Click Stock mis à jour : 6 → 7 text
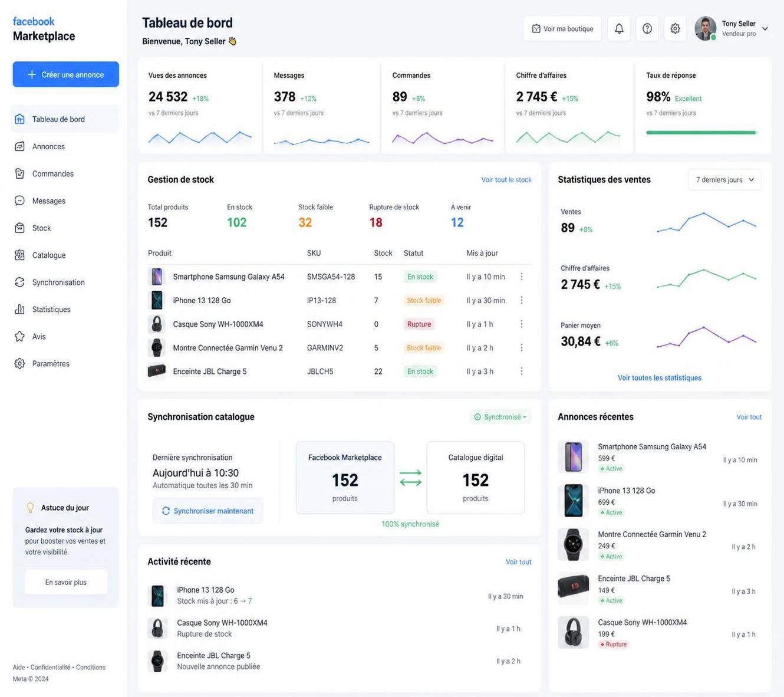 pos(215,601)
